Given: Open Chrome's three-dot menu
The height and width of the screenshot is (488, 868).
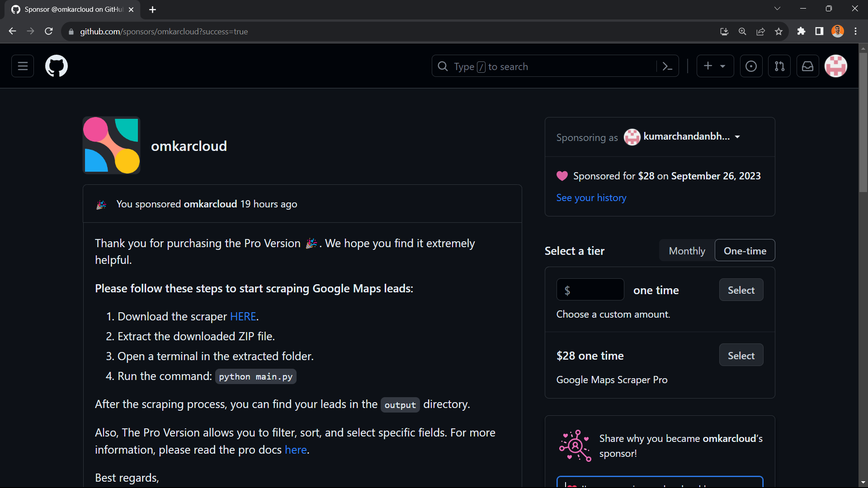Looking at the screenshot, I should click(x=855, y=32).
